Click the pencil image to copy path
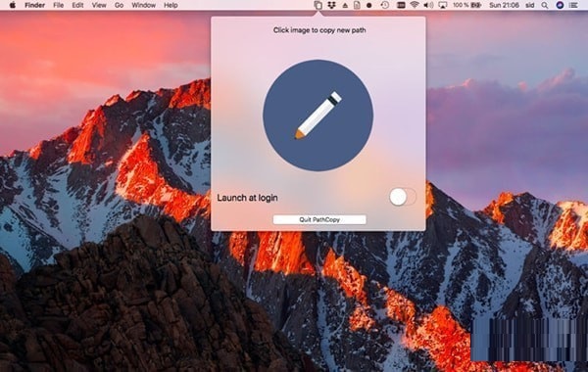Screen dimensions: 588x372 click(x=318, y=116)
